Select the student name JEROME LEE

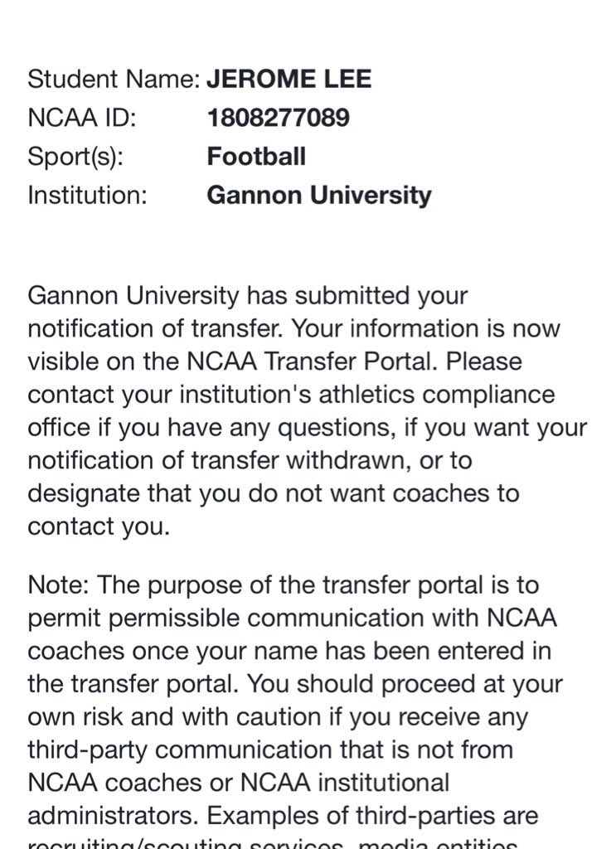coord(289,79)
